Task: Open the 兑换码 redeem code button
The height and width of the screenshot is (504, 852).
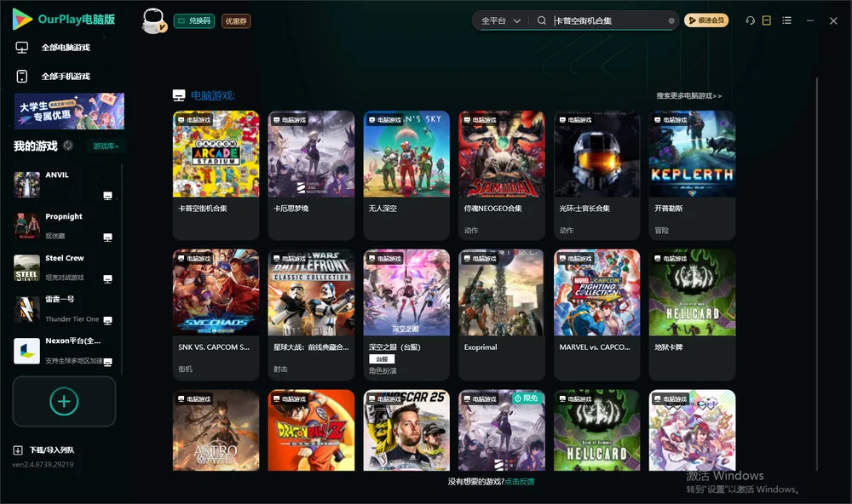Action: click(194, 21)
